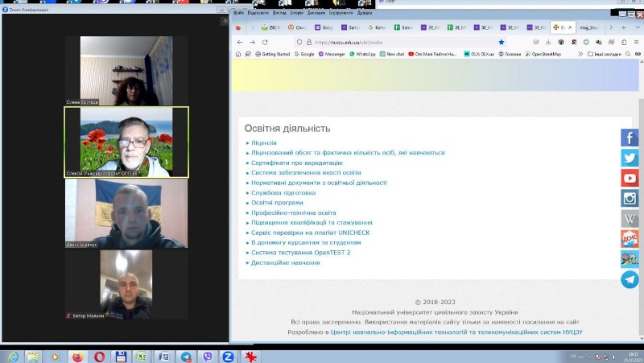Launch Opera from the Windows taskbar
This screenshot has width=644, height=363.
pyautogui.click(x=99, y=357)
